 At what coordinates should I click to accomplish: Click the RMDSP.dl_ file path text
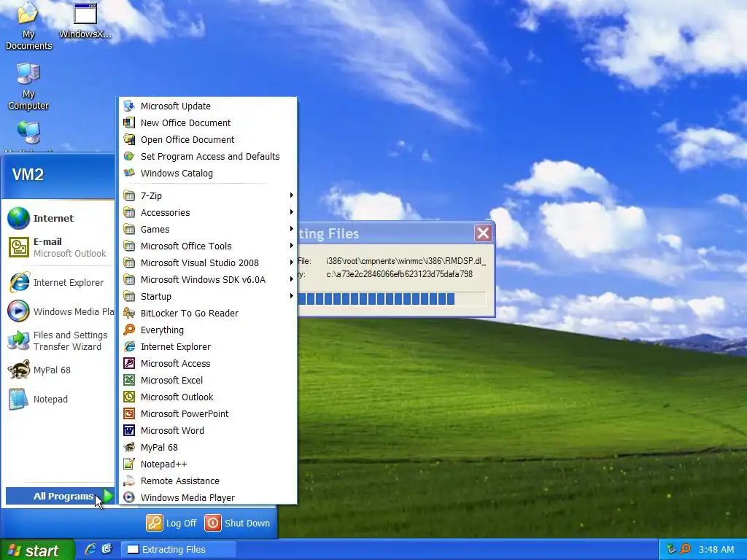tap(406, 261)
